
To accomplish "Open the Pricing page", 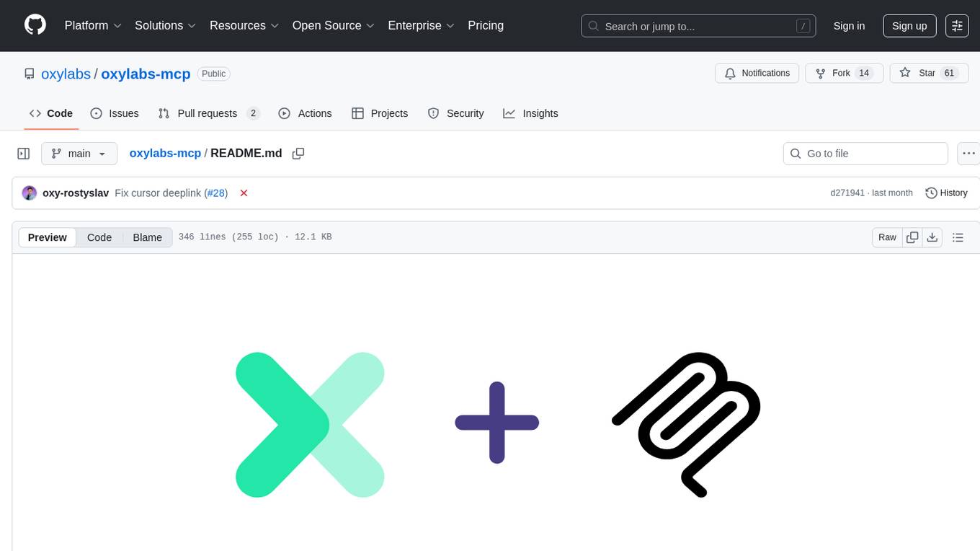I will point(486,25).
